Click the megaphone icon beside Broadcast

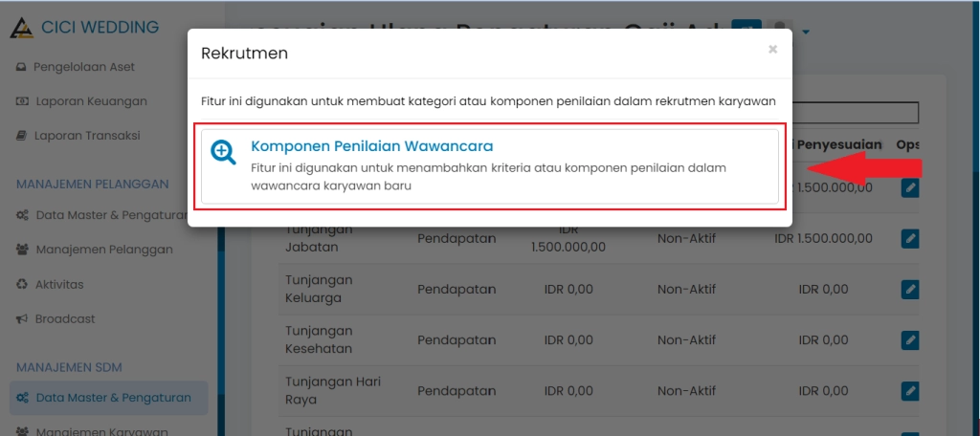tap(22, 319)
